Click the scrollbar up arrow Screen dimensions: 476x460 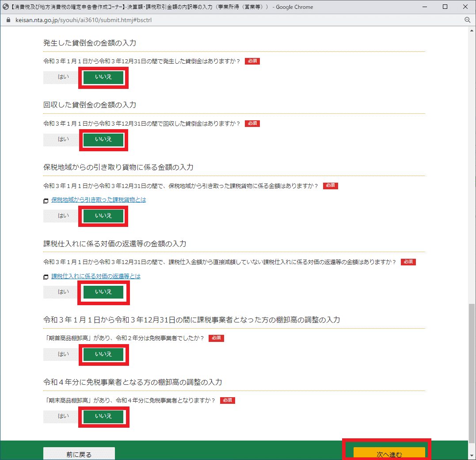click(472, 31)
